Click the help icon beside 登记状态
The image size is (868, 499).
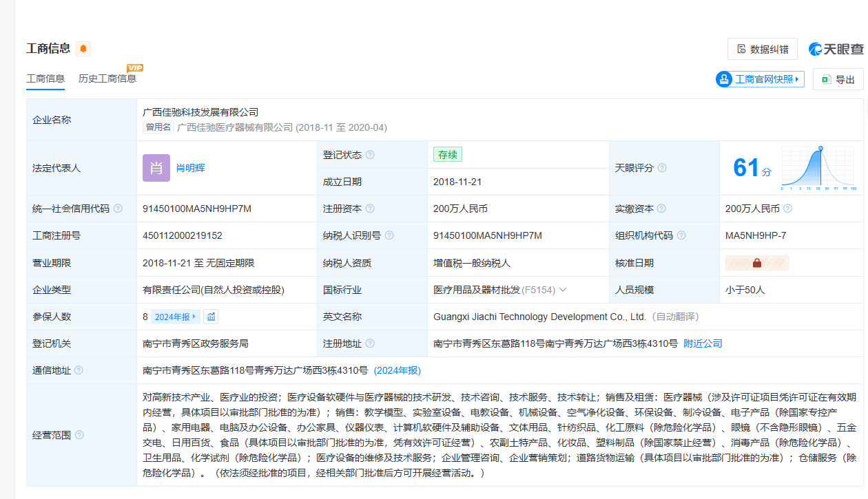[x=370, y=155]
